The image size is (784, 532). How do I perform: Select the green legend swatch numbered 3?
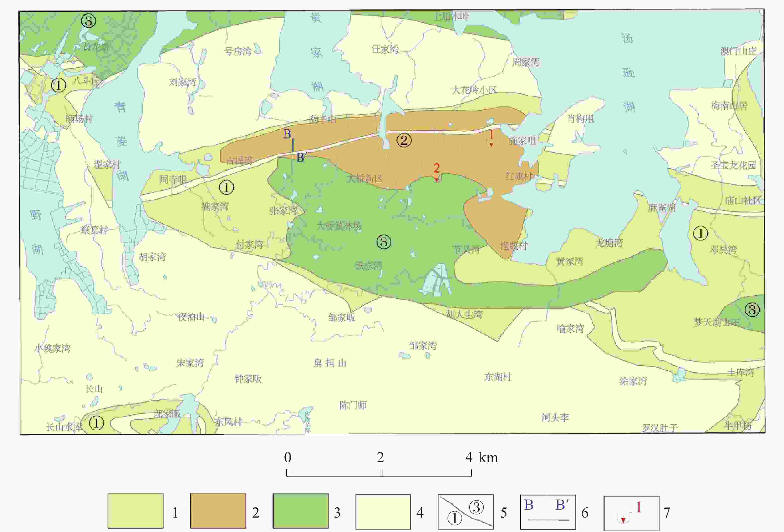click(x=300, y=511)
